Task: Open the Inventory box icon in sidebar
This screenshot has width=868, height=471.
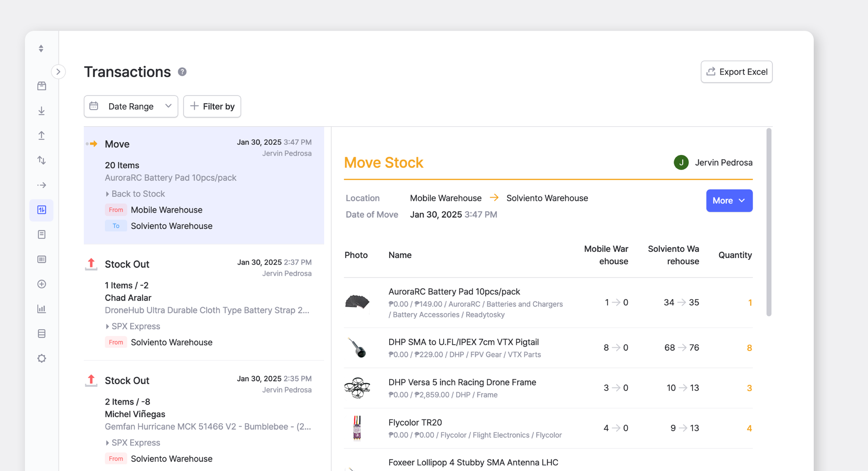Action: coord(41,86)
